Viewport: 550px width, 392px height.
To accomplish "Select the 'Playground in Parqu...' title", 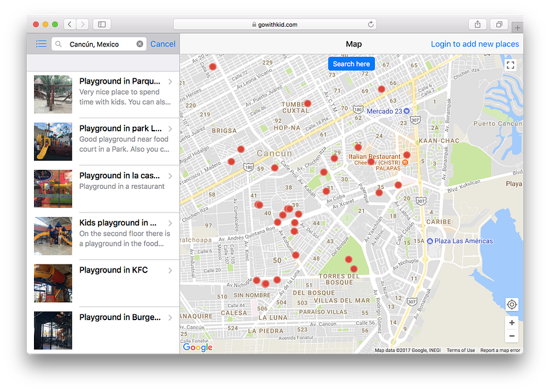I will coord(120,81).
